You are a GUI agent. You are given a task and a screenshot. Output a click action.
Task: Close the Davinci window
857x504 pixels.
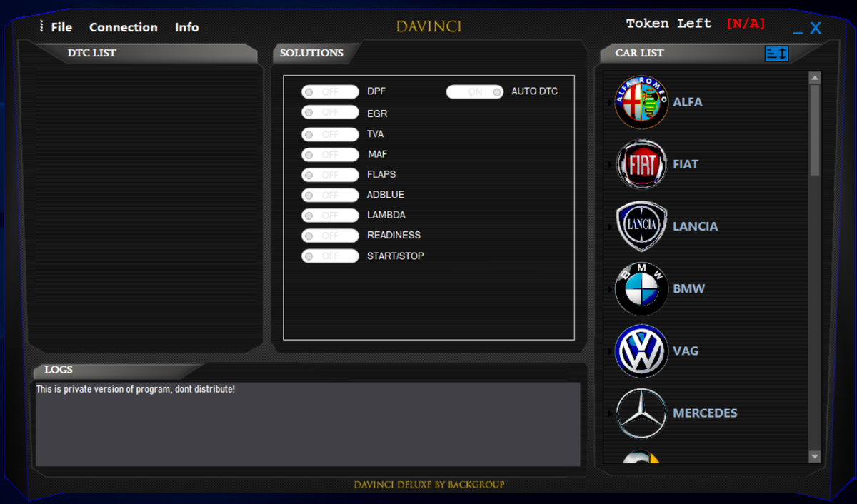[816, 29]
